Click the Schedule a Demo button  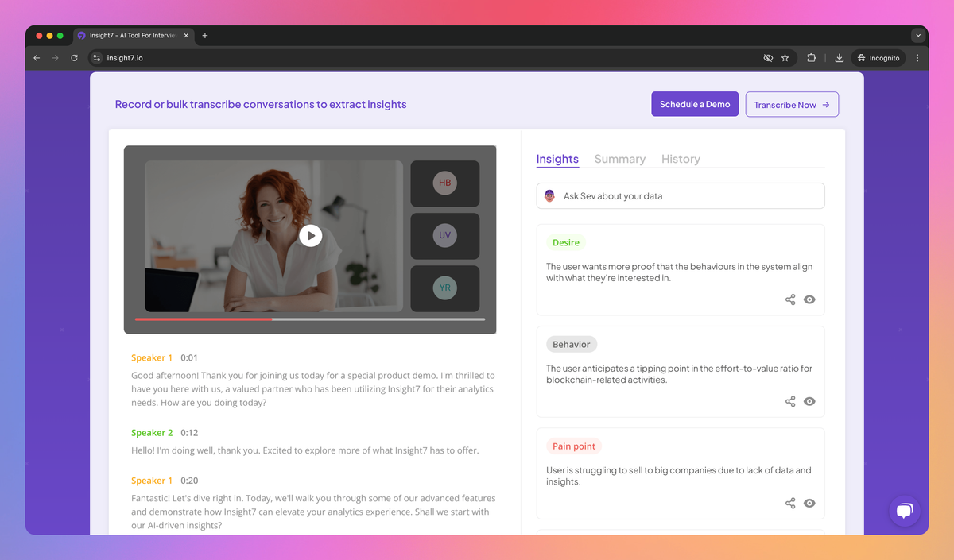(695, 104)
